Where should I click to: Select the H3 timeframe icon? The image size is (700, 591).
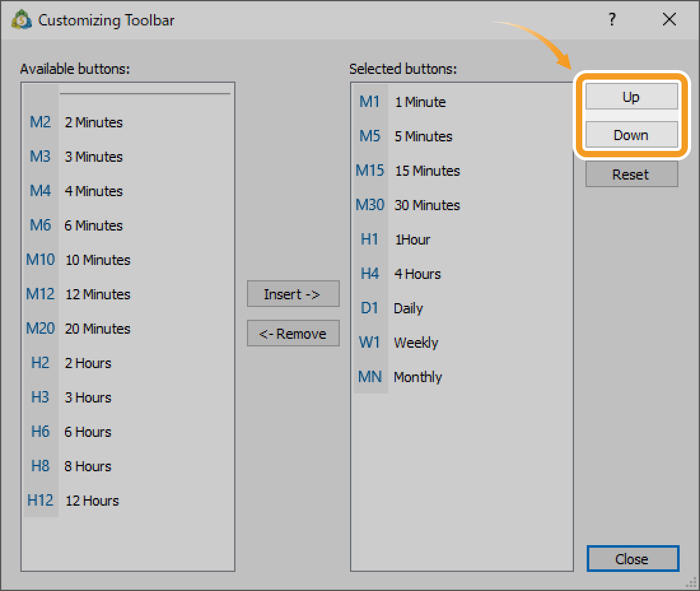(40, 397)
